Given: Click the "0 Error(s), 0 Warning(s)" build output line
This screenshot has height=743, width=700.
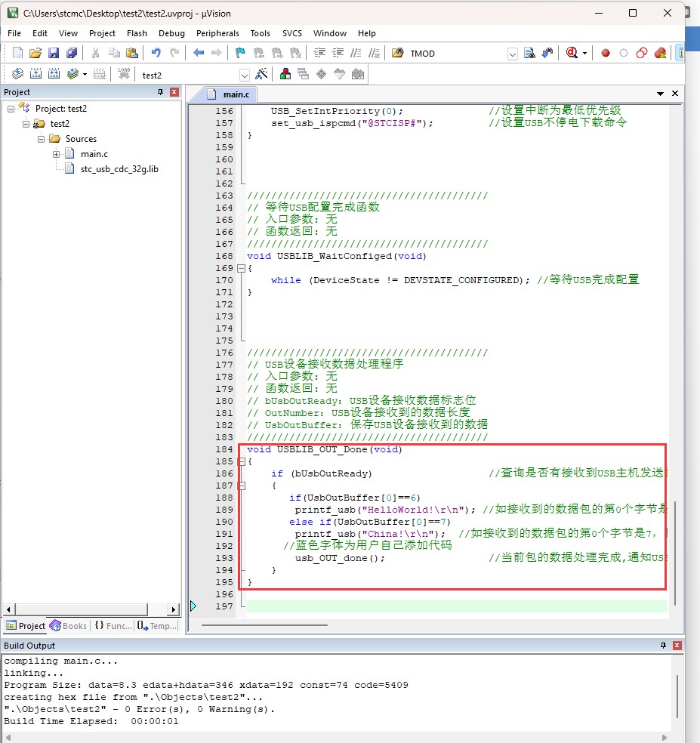Looking at the screenshot, I should 140,709.
